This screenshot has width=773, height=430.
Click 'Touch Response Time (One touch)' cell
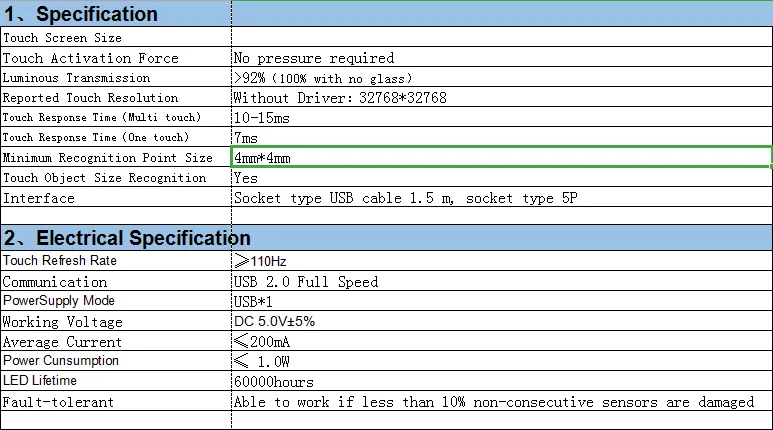pos(116,137)
